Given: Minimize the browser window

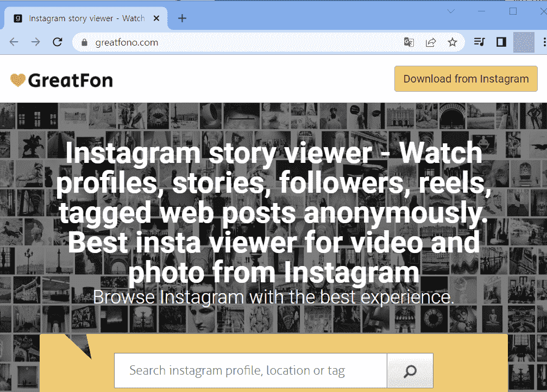Looking at the screenshot, I should click(x=481, y=11).
